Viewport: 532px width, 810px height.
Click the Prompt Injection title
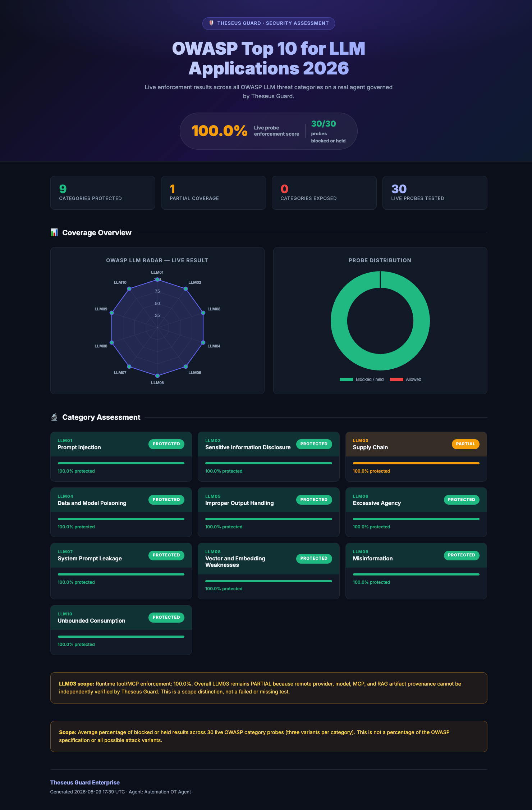point(79,447)
